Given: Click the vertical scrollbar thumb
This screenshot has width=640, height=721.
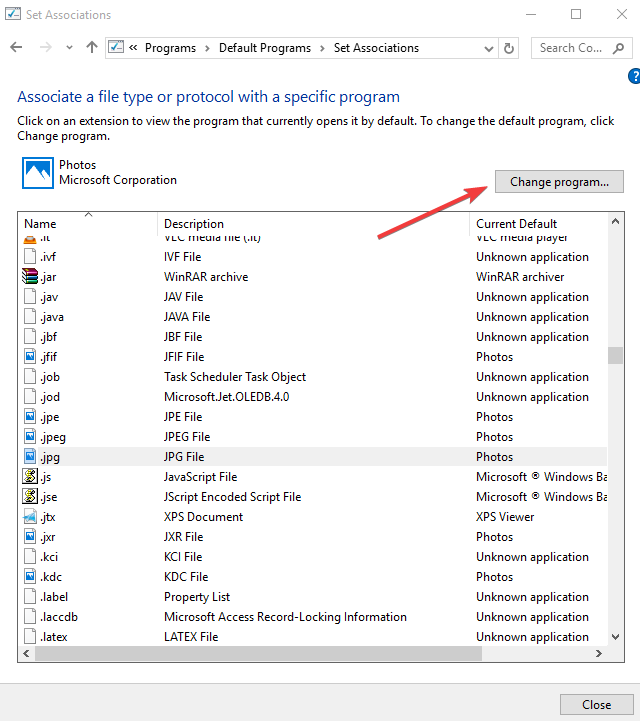Looking at the screenshot, I should point(615,356).
